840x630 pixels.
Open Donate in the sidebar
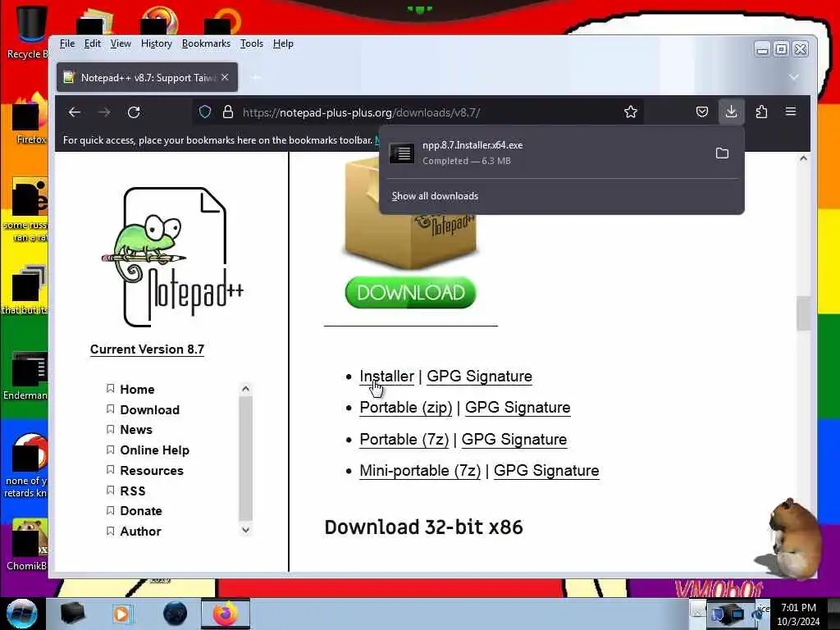(x=141, y=511)
